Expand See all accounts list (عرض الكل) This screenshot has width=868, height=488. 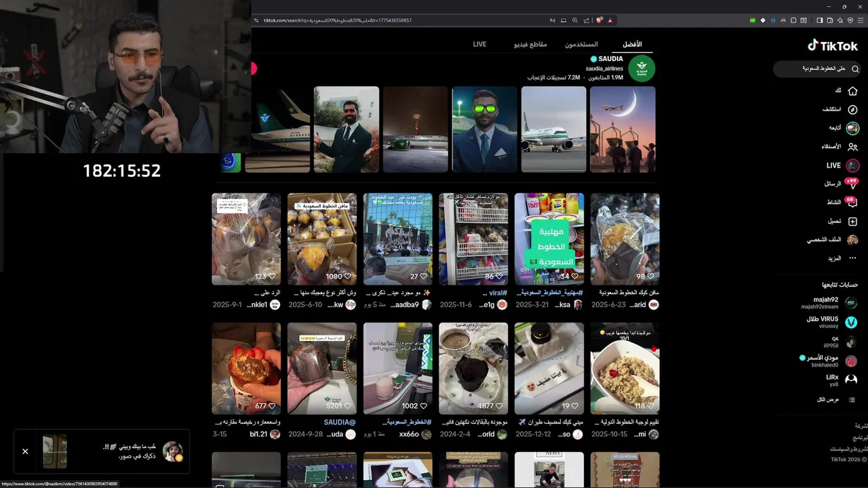click(x=837, y=400)
